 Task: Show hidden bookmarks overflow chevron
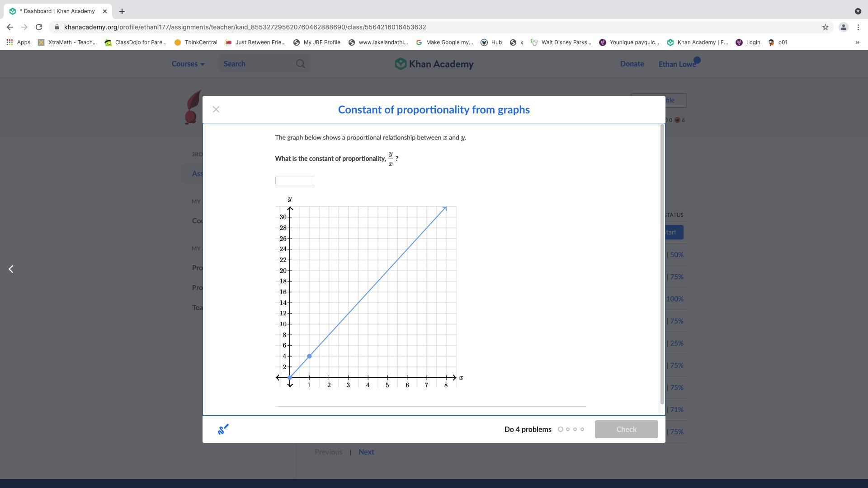coord(857,42)
